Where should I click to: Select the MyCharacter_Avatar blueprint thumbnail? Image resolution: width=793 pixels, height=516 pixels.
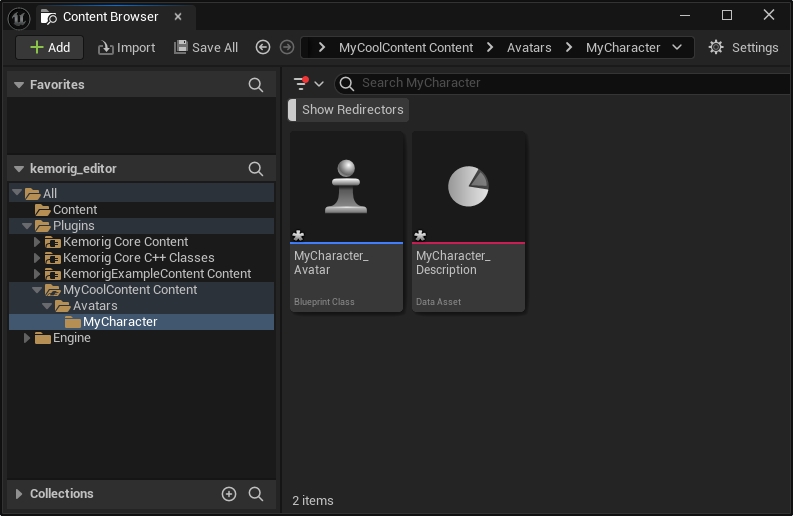pyautogui.click(x=346, y=188)
